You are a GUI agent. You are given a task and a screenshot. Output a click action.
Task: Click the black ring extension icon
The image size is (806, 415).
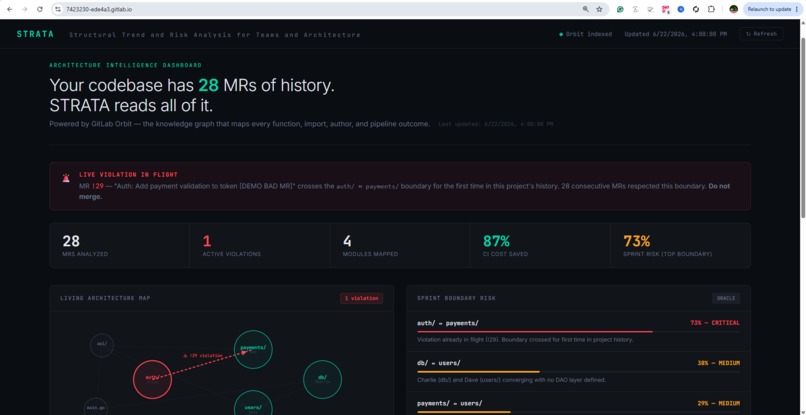696,9
